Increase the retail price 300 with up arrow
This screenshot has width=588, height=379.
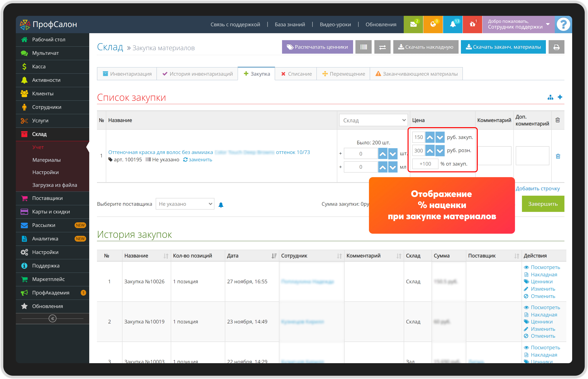tap(430, 151)
